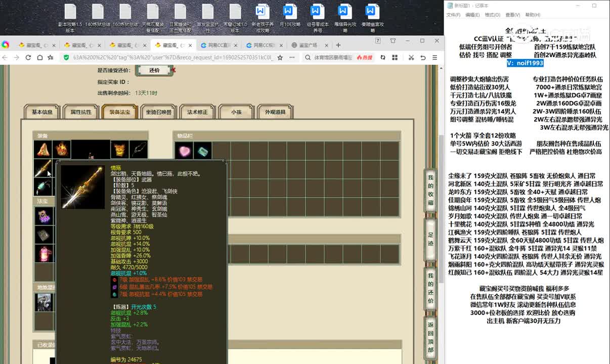This screenshot has height=364, width=610.
Task: Click the browser search magnifier icon
Action: 308,58
